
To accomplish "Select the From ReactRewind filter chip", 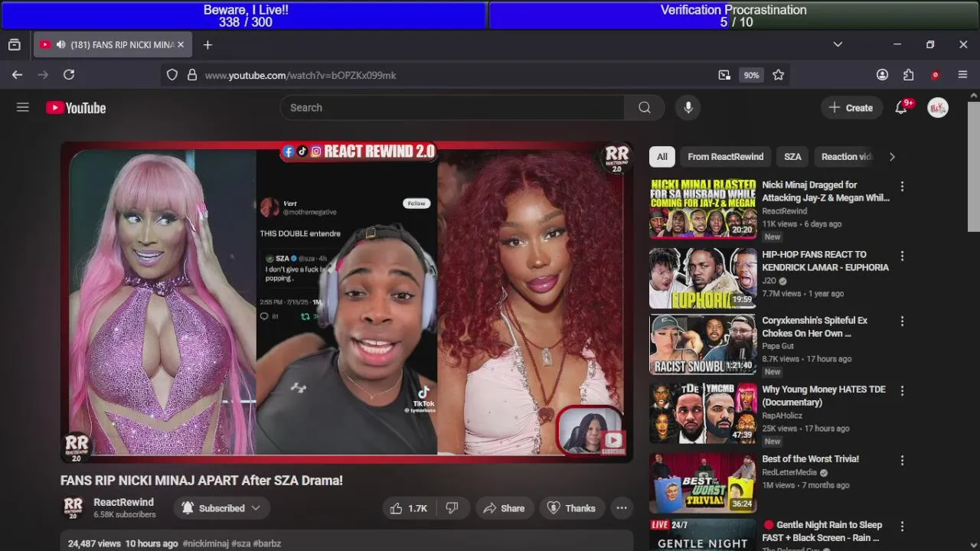I will pyautogui.click(x=726, y=157).
